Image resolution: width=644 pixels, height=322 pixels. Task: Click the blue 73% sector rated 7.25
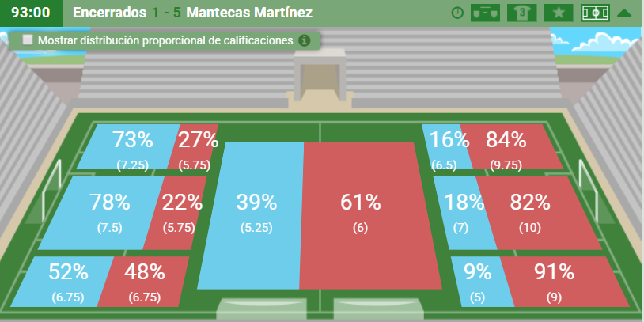[128, 146]
